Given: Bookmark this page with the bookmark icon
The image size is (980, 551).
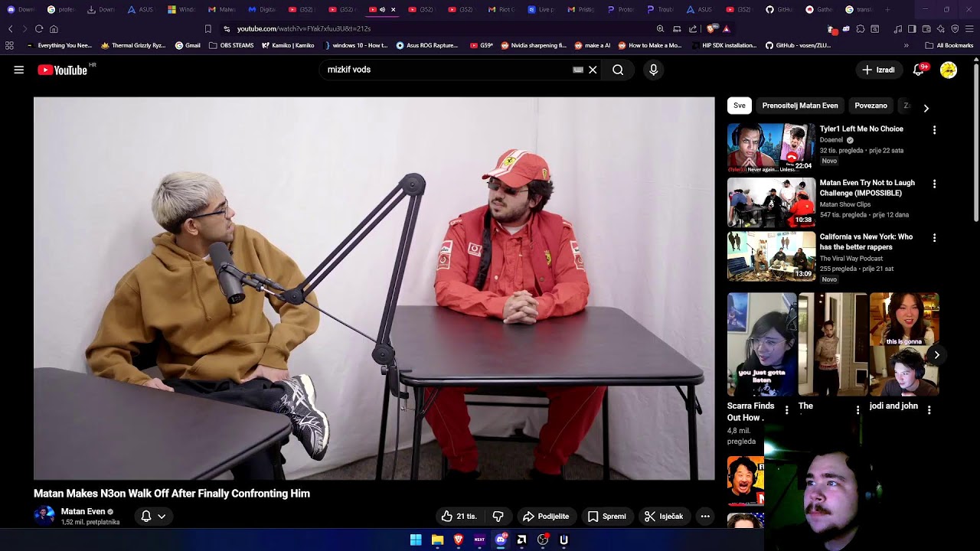Looking at the screenshot, I should point(207,29).
